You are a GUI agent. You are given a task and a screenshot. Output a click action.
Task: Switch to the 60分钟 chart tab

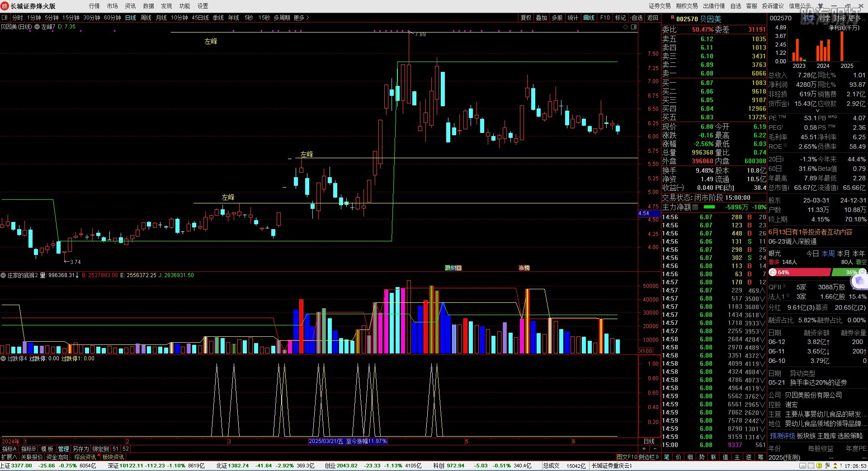[113, 18]
